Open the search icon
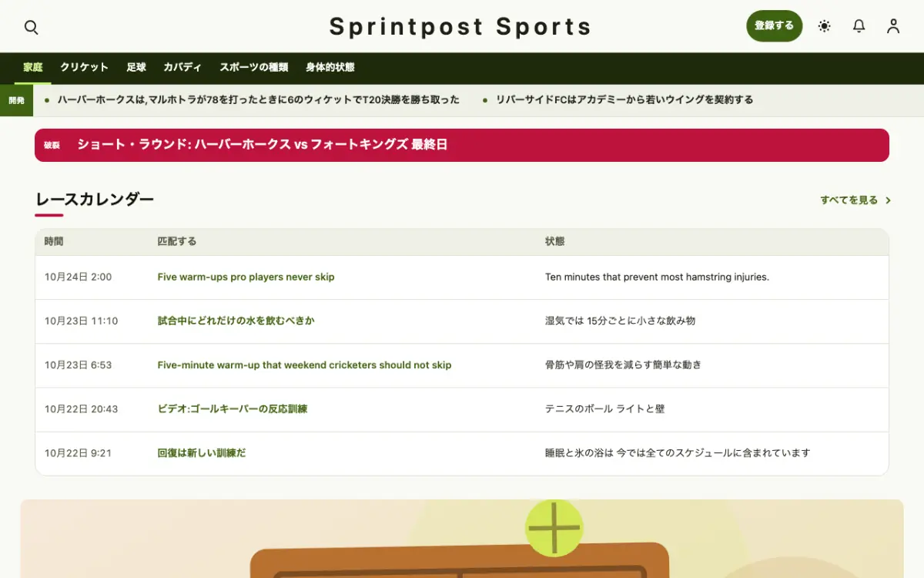This screenshot has width=924, height=578. [31, 27]
